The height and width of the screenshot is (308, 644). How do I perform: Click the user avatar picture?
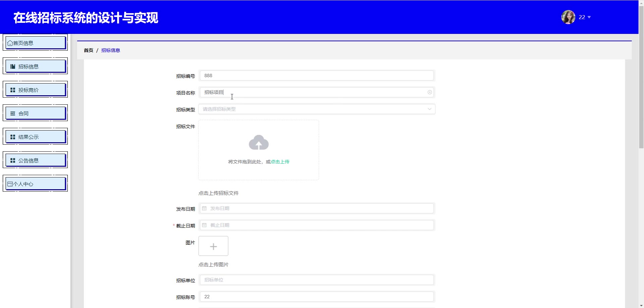coord(568,17)
